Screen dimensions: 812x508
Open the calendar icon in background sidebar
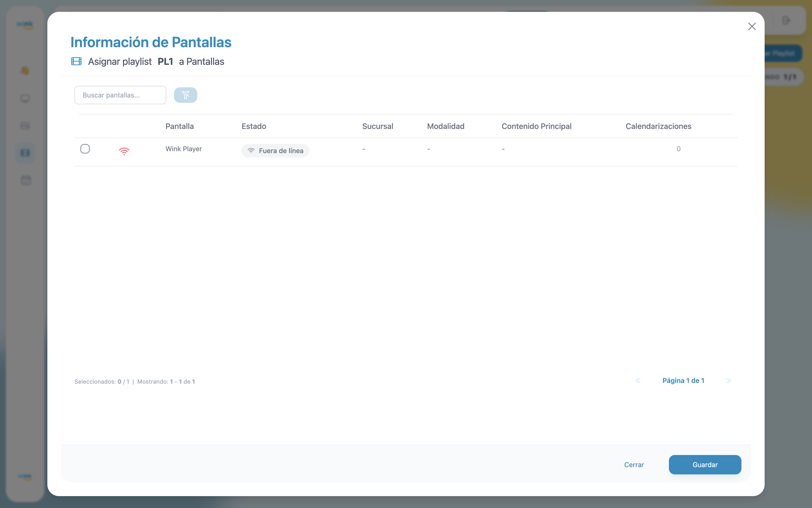click(x=26, y=180)
